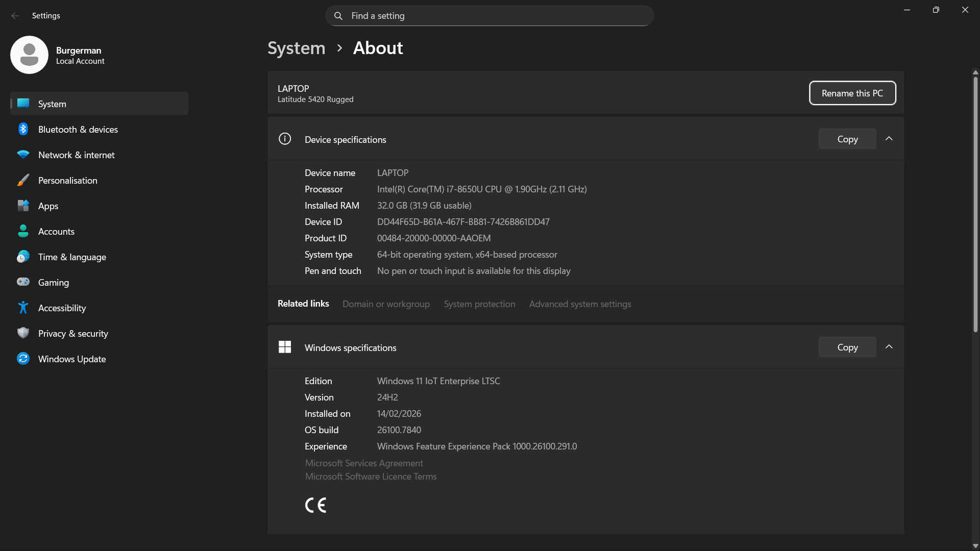Image resolution: width=980 pixels, height=551 pixels.
Task: Click the Time & language globe icon
Action: click(23, 257)
